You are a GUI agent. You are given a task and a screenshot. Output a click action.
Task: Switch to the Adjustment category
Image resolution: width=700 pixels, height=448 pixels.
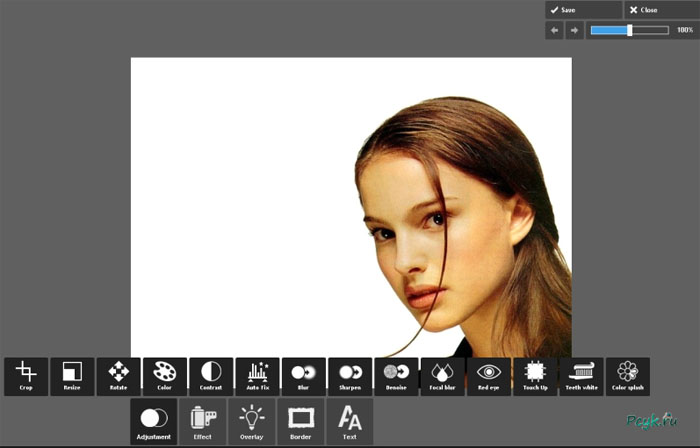click(x=154, y=421)
